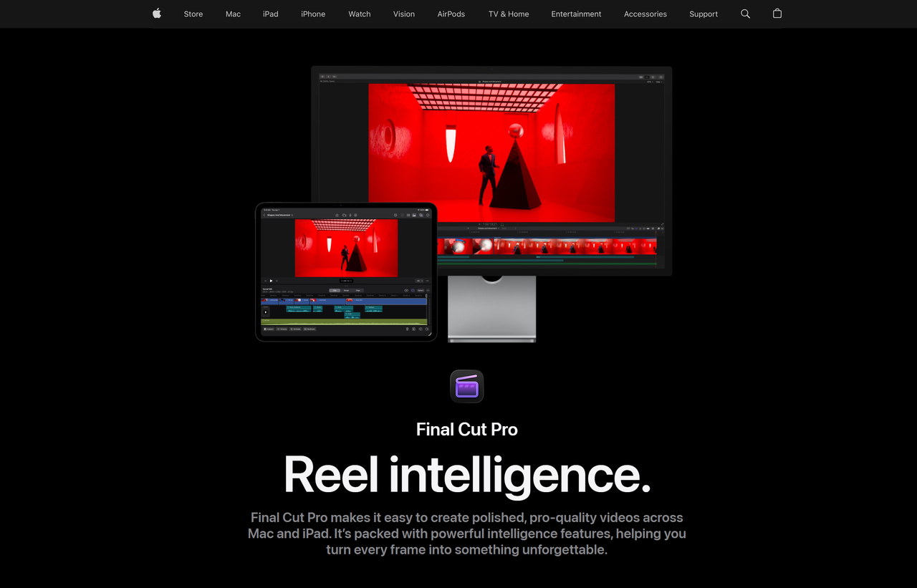917x588 pixels.
Task: Select iPad in the navigation bar
Action: pyautogui.click(x=271, y=14)
